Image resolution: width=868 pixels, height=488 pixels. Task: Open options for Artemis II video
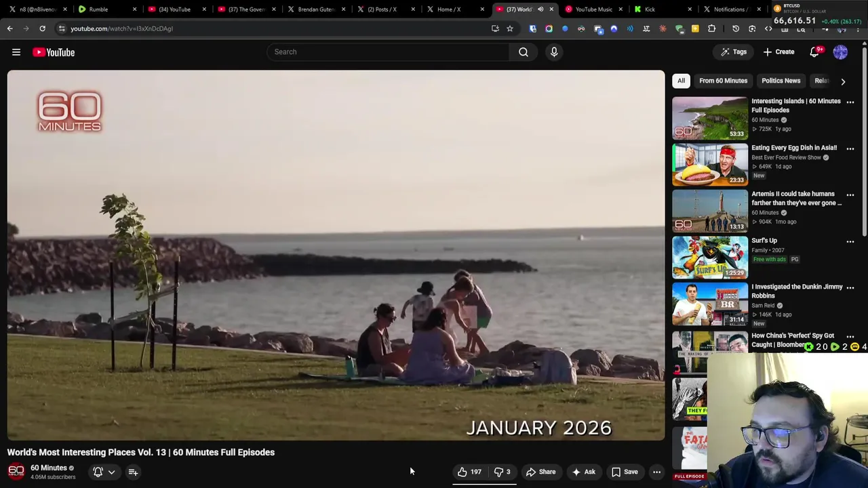[850, 195]
